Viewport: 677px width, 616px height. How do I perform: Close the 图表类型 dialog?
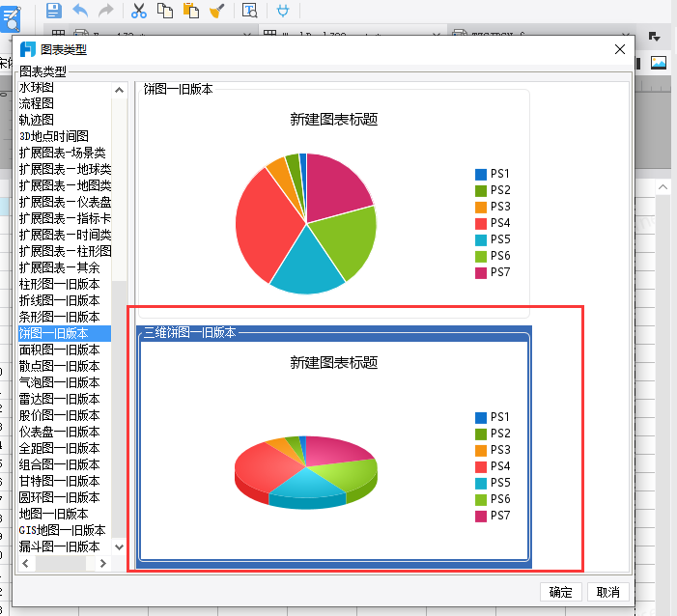(620, 49)
